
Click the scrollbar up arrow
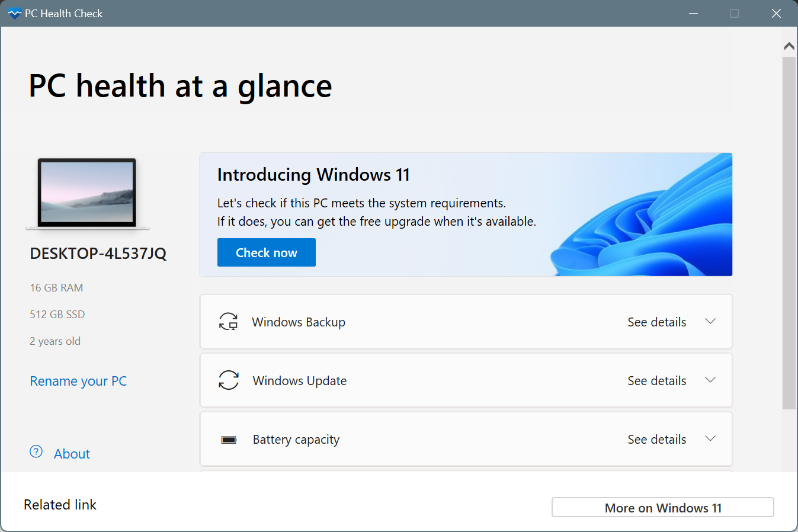tap(789, 46)
